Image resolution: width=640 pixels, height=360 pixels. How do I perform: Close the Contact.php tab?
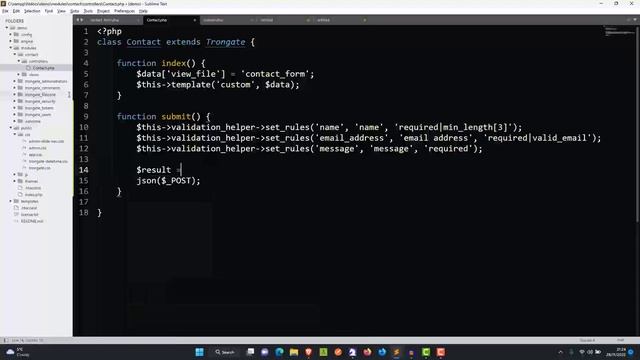coord(194,20)
